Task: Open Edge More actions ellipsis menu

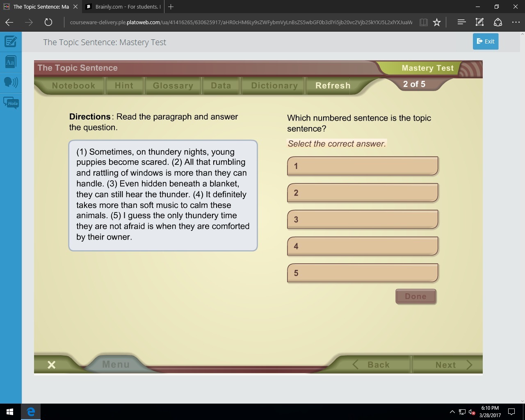Action: click(516, 22)
